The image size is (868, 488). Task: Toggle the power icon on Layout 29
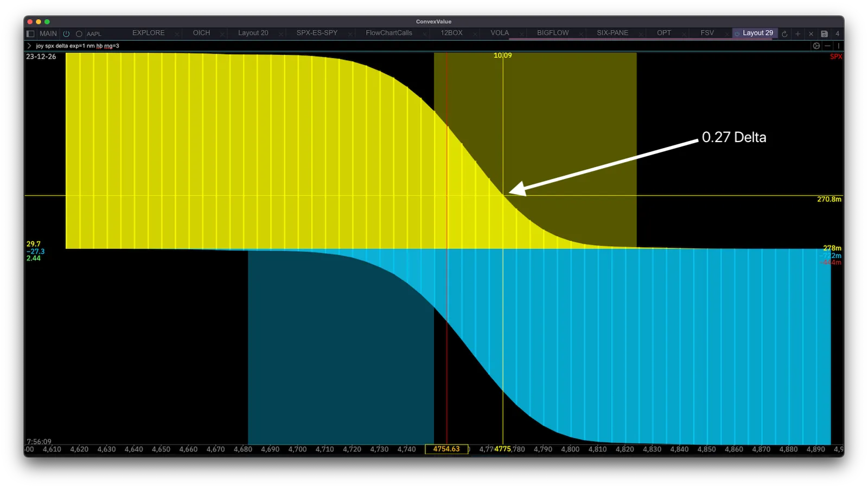click(x=737, y=34)
